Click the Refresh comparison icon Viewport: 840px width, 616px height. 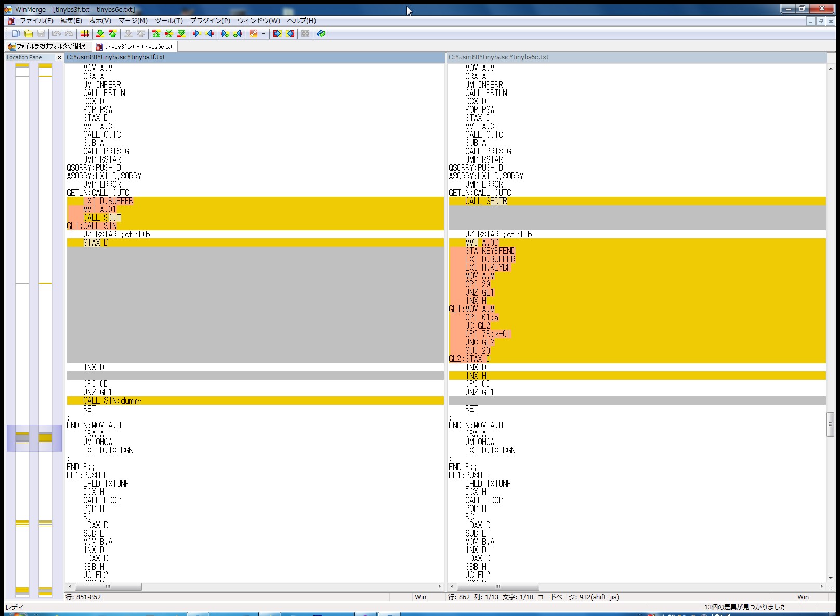pos(321,34)
